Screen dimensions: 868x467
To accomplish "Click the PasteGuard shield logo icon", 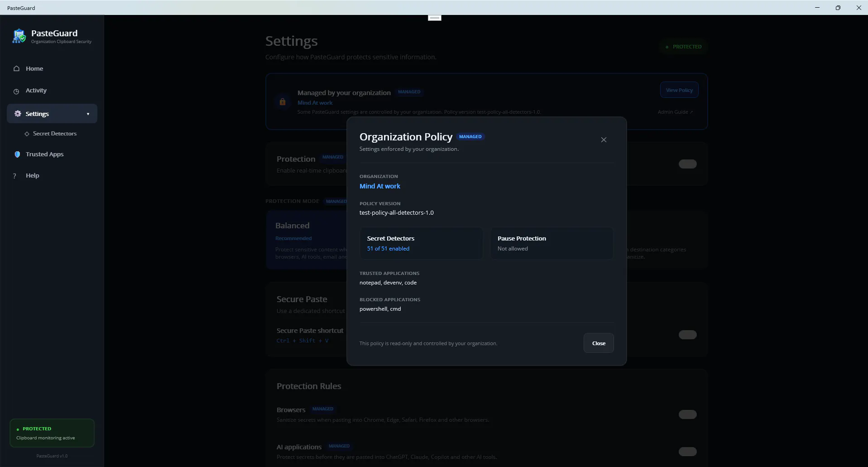I will 19,36.
